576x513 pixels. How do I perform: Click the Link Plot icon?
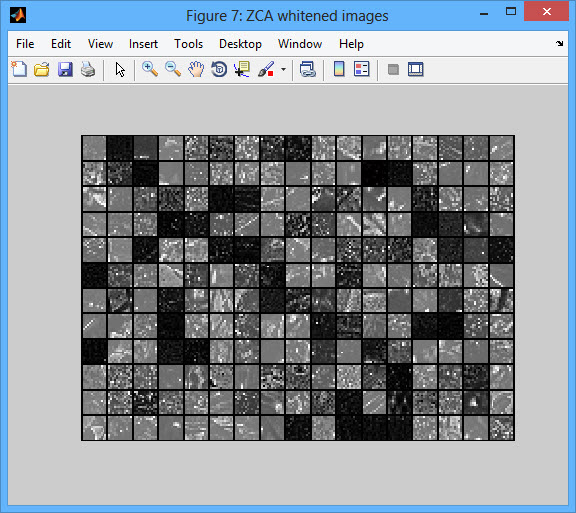point(307,69)
